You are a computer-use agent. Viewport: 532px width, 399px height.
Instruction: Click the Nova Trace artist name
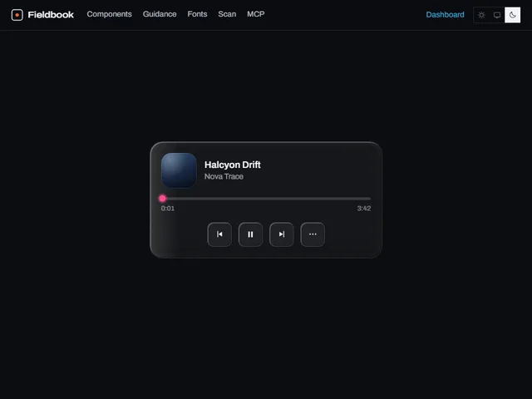click(224, 177)
